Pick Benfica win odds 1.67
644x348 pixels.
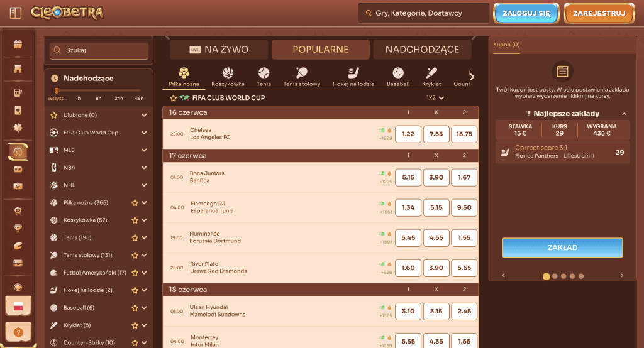[x=464, y=177]
